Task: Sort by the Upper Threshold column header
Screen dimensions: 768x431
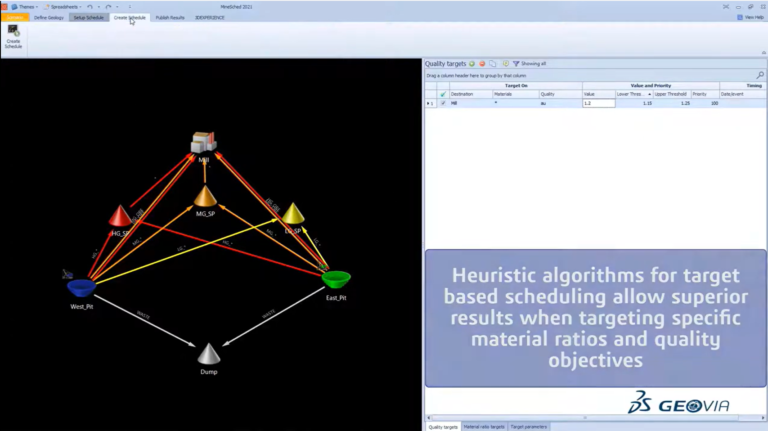Action: (672, 94)
